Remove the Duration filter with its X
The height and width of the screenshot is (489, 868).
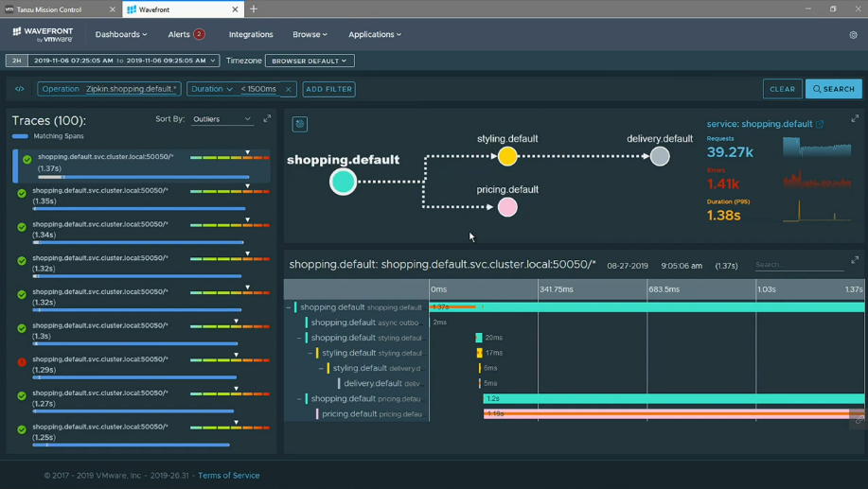click(288, 89)
